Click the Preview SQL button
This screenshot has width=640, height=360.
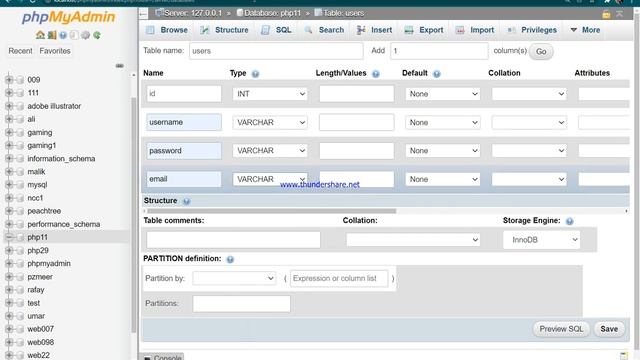coord(561,329)
